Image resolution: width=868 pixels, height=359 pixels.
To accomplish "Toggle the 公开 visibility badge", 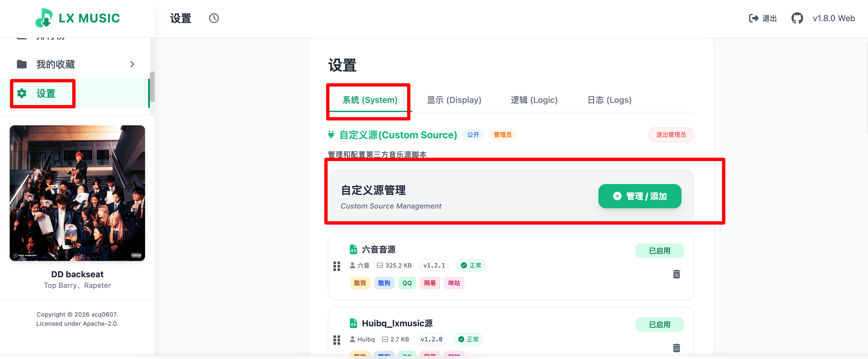I will 473,135.
